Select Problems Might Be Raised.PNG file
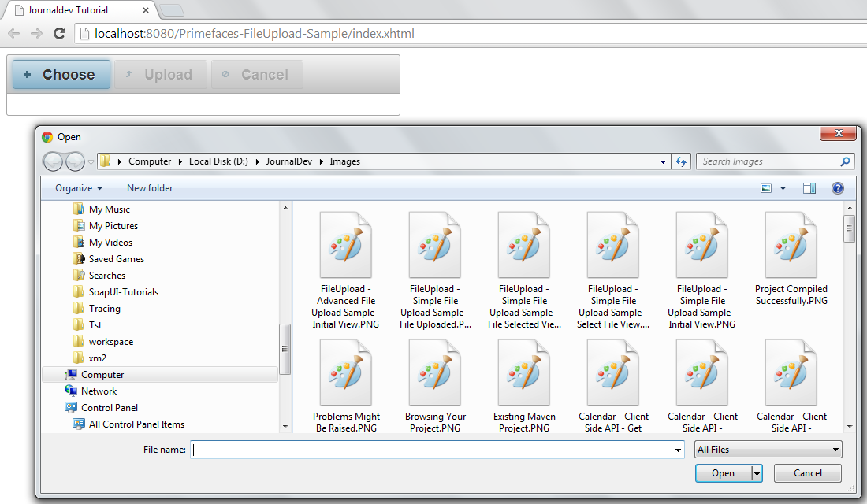The width and height of the screenshot is (867, 504). click(346, 387)
